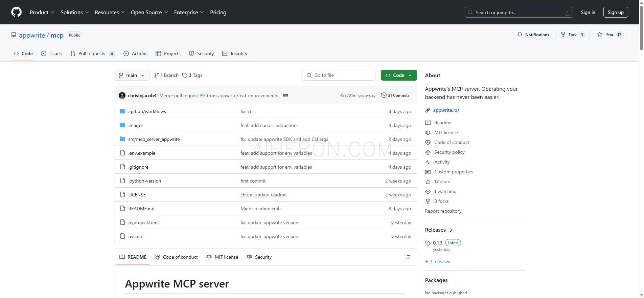The width and height of the screenshot is (644, 298).
Task: Open the .python-version file
Action: (145, 181)
